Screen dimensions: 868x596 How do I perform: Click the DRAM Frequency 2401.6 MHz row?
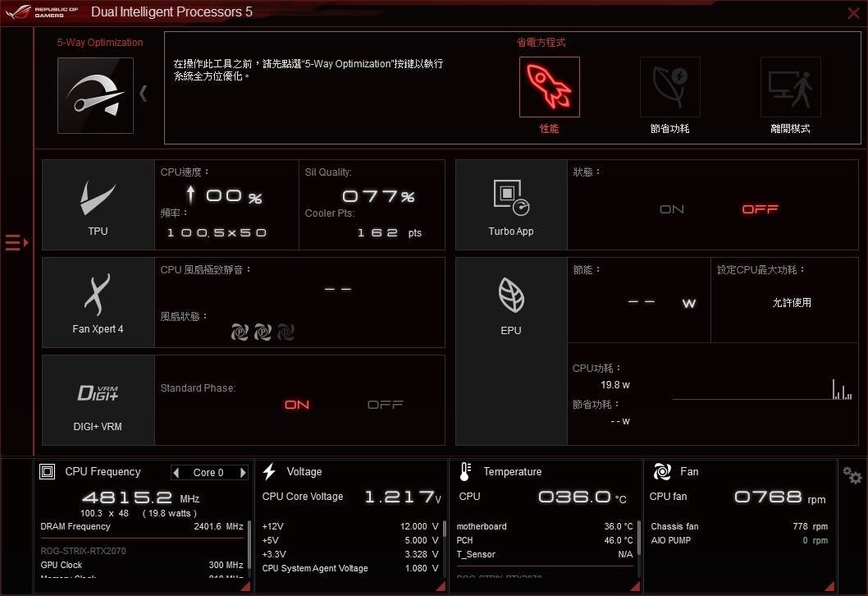point(142,526)
